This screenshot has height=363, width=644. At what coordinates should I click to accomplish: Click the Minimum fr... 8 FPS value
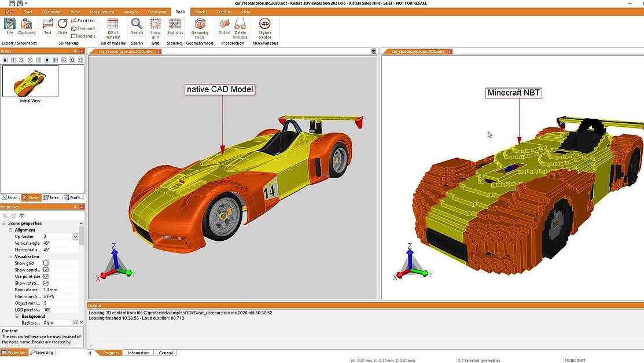tap(60, 296)
